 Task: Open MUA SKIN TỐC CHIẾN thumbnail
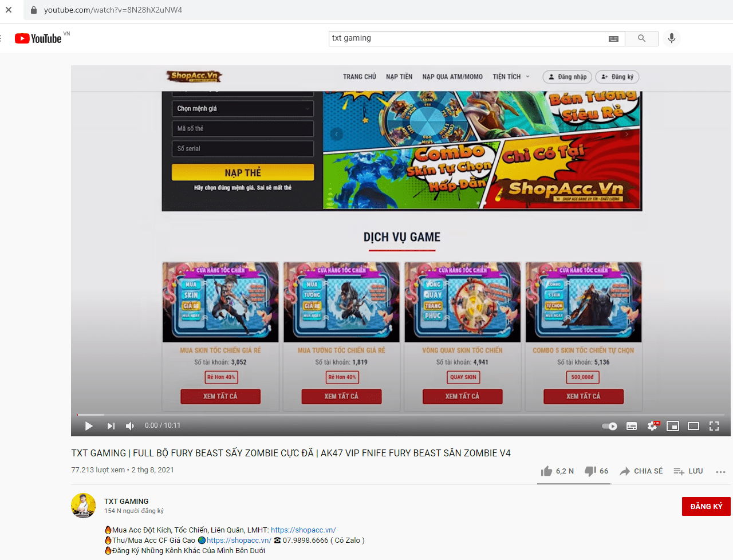click(220, 302)
